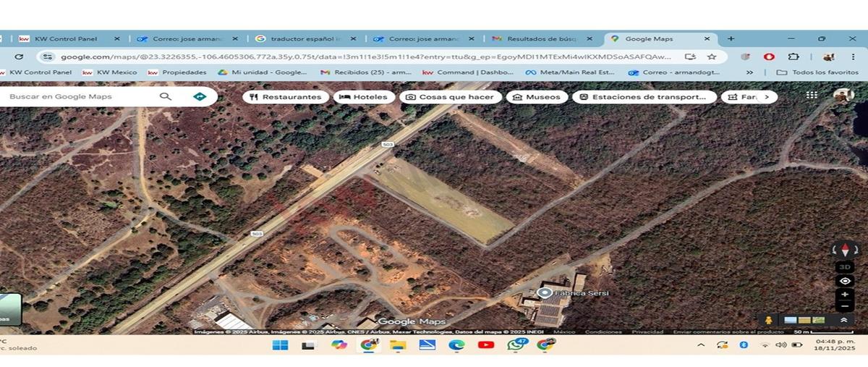Viewport: 868px width, 367px height.
Task: Click the Buscar en Google Maps field
Action: click(x=80, y=96)
